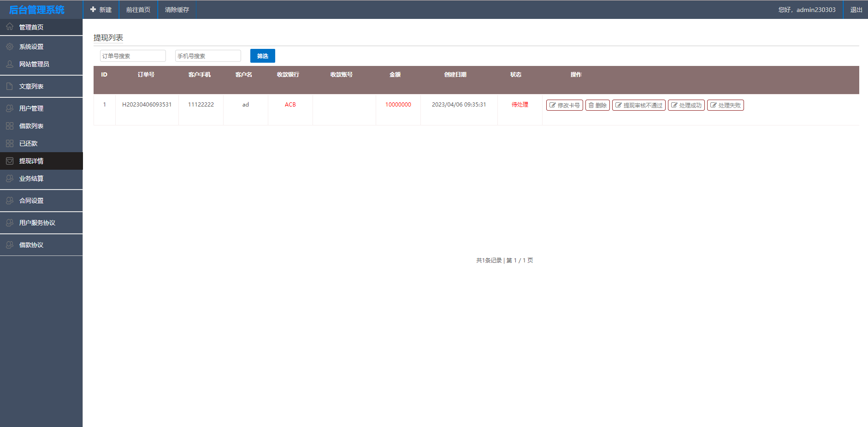The height and width of the screenshot is (427, 868).
Task: Open 用户管理 in the sidebar
Action: (31, 108)
